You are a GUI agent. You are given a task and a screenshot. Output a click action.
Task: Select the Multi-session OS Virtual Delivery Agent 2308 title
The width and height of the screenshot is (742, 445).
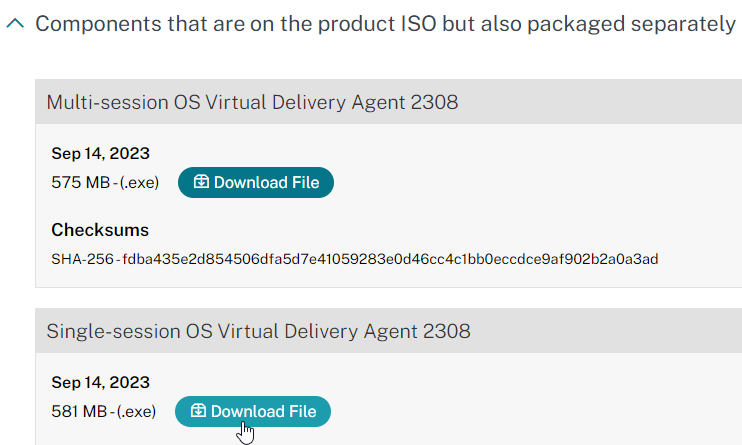coord(252,102)
